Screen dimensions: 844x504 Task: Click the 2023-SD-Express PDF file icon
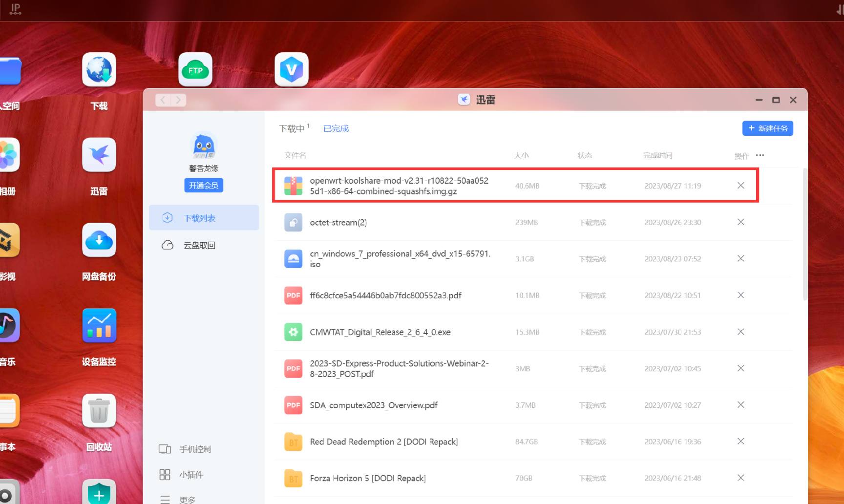(x=294, y=369)
